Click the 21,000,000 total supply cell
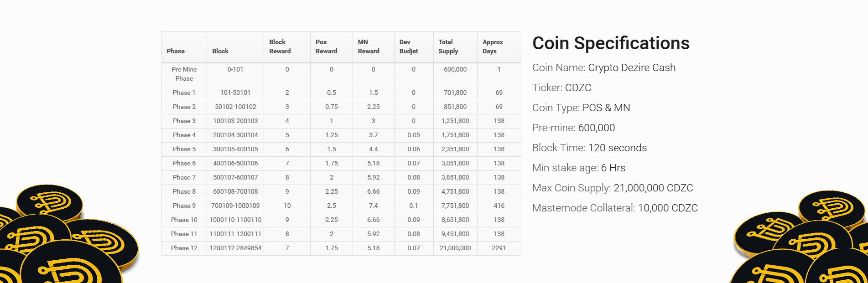This screenshot has height=283, width=868. (x=455, y=248)
